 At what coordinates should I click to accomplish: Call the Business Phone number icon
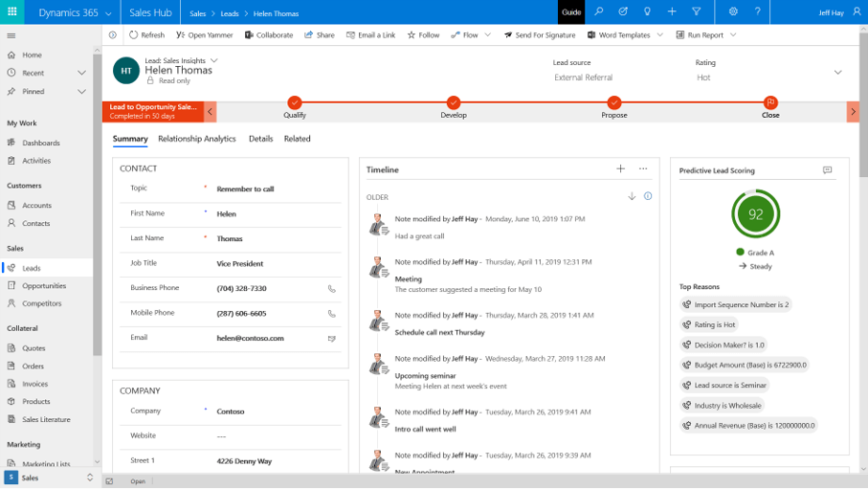coord(331,289)
